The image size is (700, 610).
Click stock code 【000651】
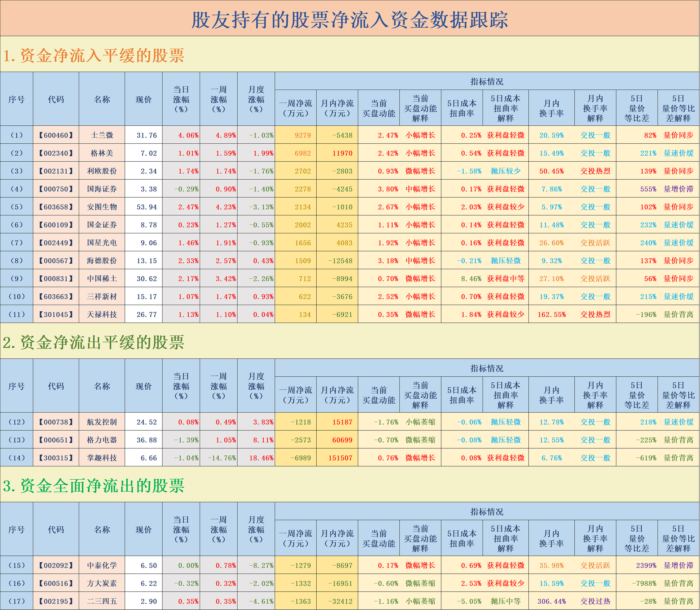pyautogui.click(x=56, y=440)
